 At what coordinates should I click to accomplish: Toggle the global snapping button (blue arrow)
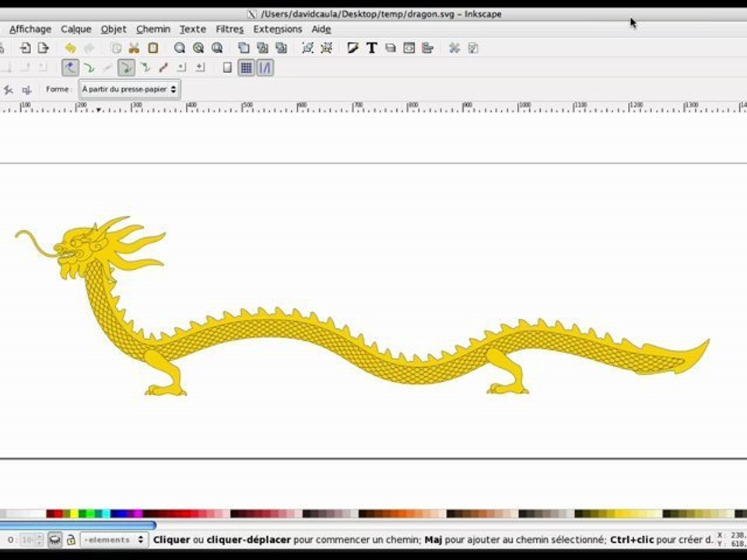coord(71,68)
